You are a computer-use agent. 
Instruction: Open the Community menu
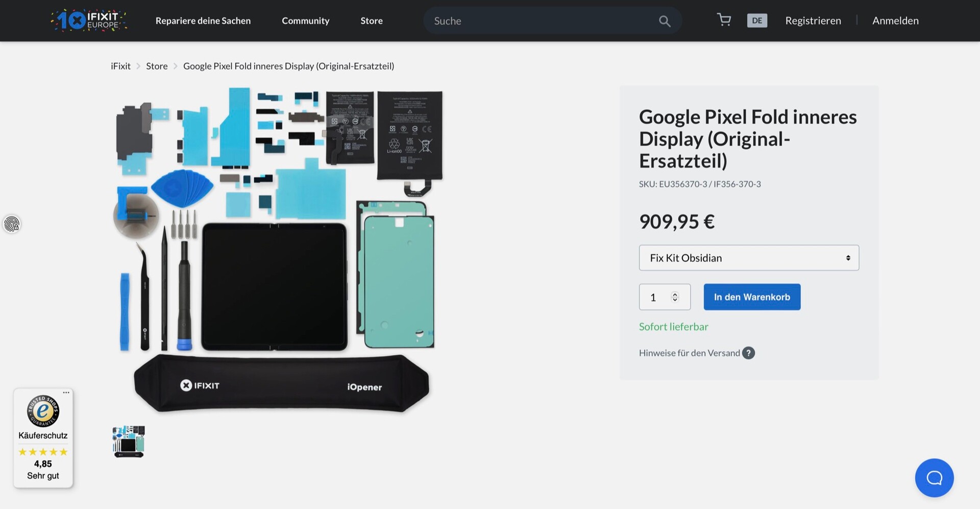click(x=306, y=20)
